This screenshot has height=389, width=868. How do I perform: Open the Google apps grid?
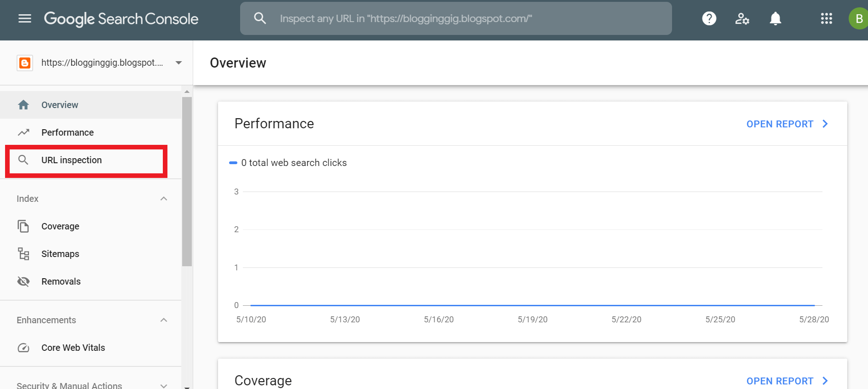pyautogui.click(x=827, y=18)
